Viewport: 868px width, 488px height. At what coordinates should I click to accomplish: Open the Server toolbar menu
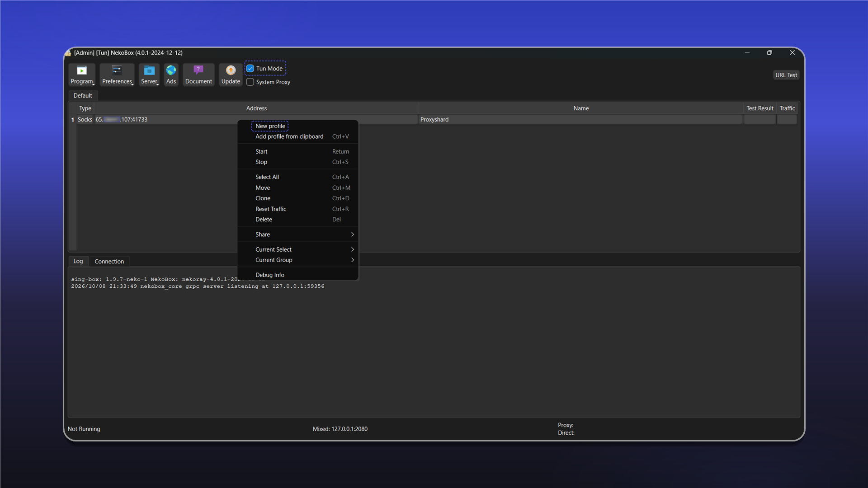click(x=149, y=75)
